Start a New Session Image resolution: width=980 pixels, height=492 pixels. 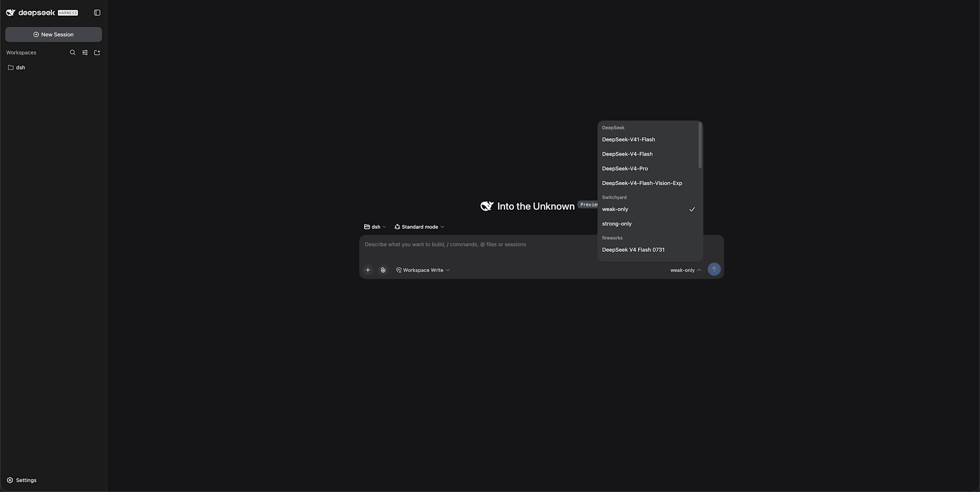tap(53, 34)
